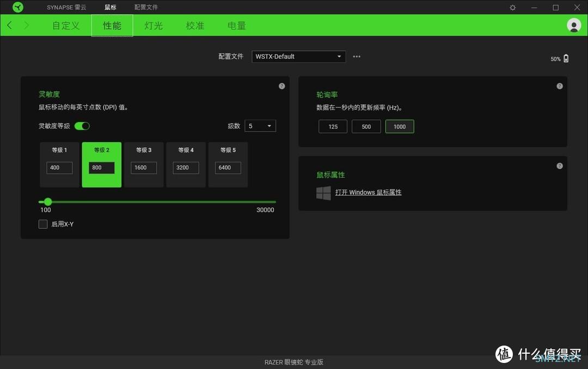Switch to the 校准 tab
Viewport: 588px width, 369px height.
(195, 26)
